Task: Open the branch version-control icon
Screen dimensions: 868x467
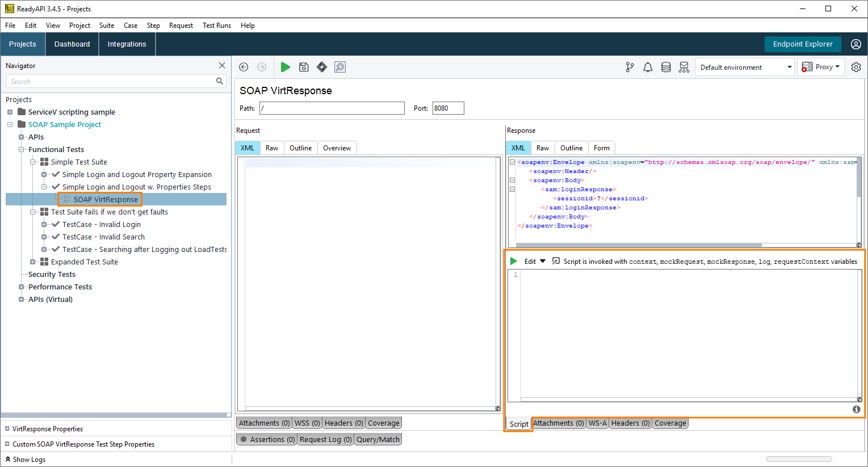Action: click(630, 66)
